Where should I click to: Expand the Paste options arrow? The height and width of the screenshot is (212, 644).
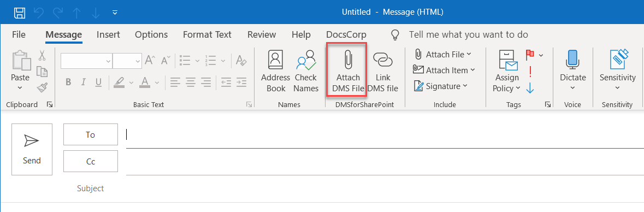(x=20, y=87)
